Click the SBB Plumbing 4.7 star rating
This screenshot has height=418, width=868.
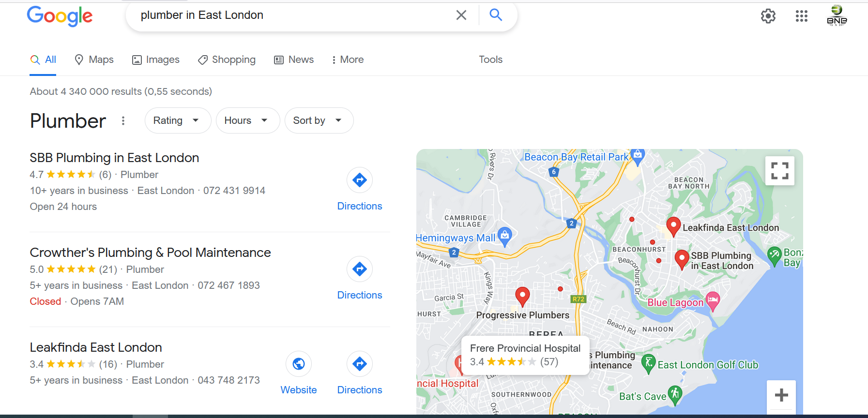coord(71,175)
